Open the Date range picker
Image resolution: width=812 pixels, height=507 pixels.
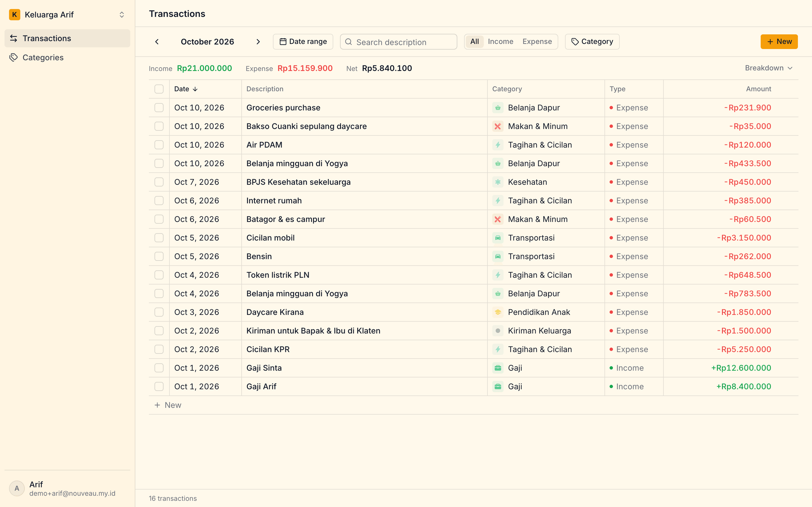coord(303,42)
